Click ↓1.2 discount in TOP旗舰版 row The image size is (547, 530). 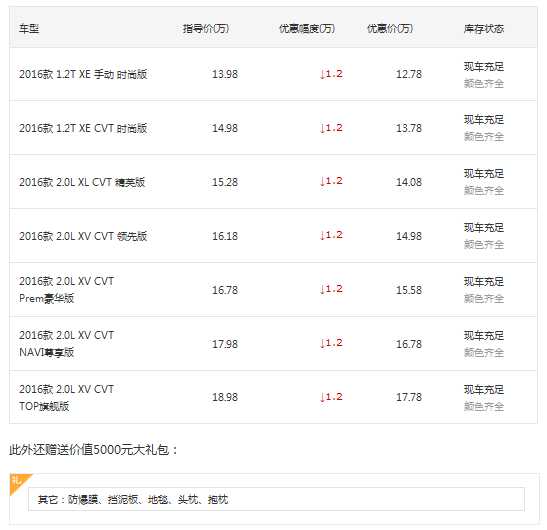coord(331,397)
